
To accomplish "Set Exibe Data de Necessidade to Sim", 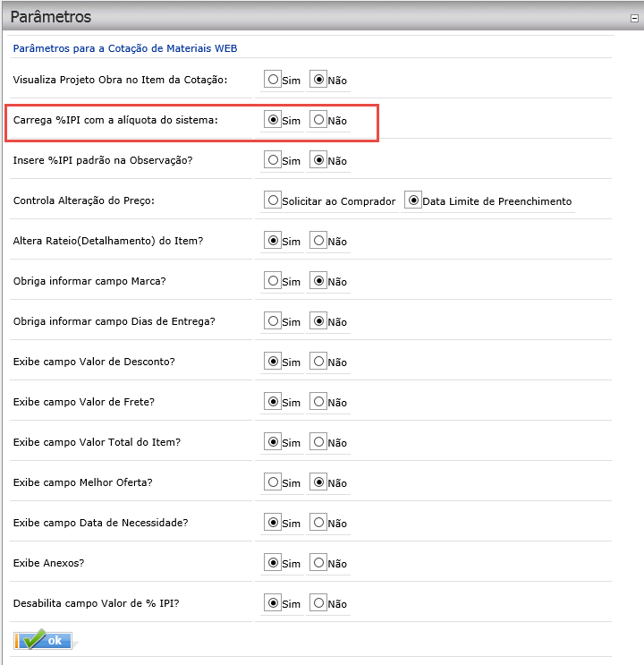I will 273,523.
